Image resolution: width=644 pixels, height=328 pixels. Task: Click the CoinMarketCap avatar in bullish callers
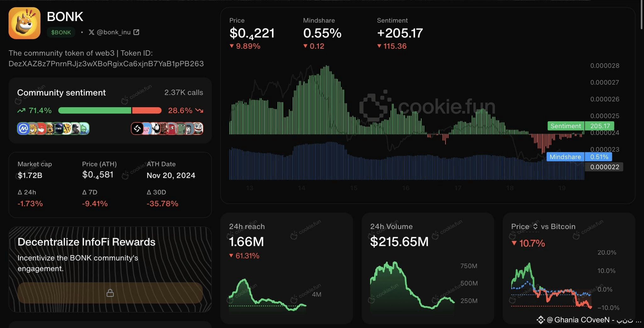pyautogui.click(x=23, y=128)
